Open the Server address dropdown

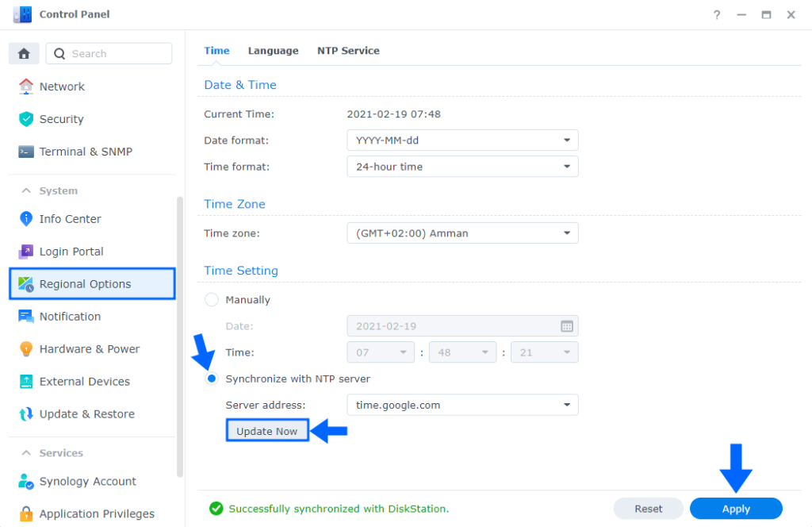coord(462,405)
